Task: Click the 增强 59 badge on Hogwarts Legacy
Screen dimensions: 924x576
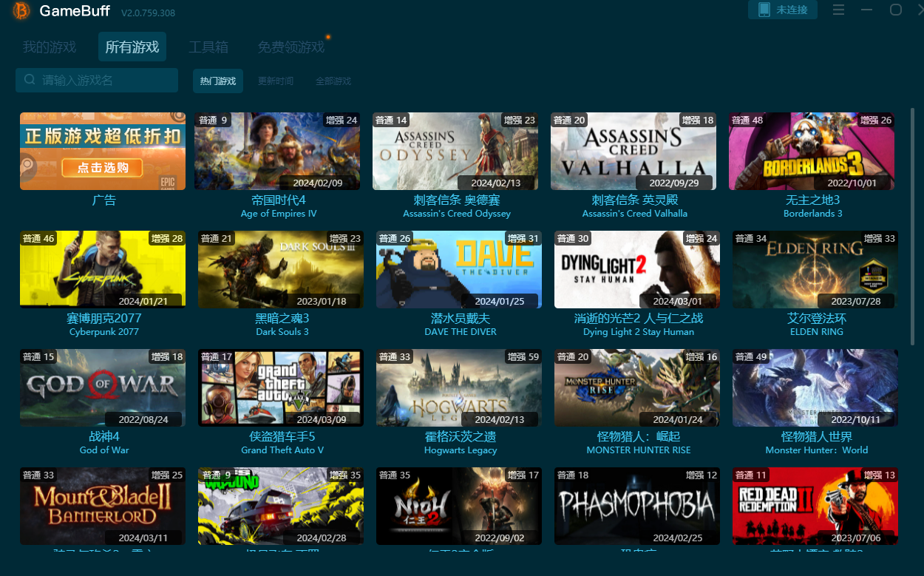Action: (x=523, y=357)
